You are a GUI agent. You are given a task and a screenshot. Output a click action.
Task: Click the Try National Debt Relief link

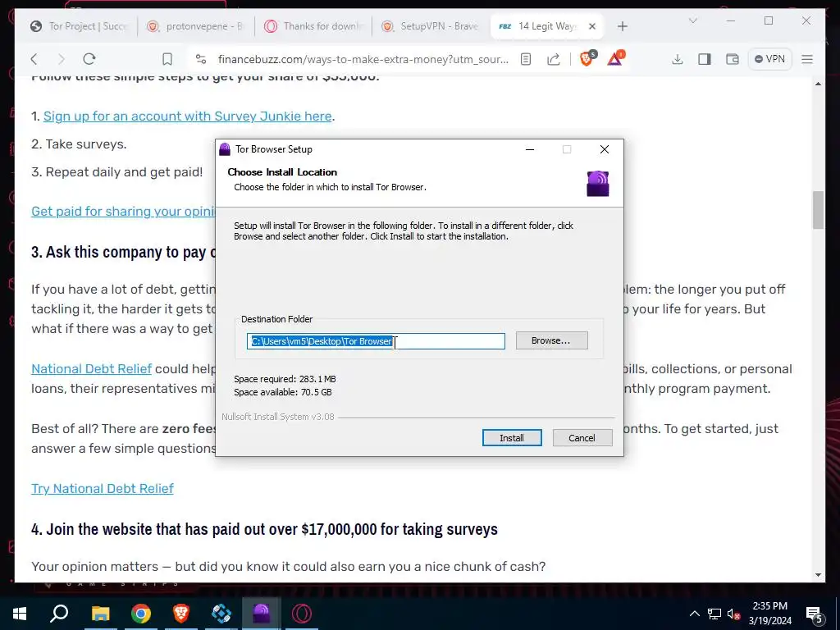(x=103, y=489)
